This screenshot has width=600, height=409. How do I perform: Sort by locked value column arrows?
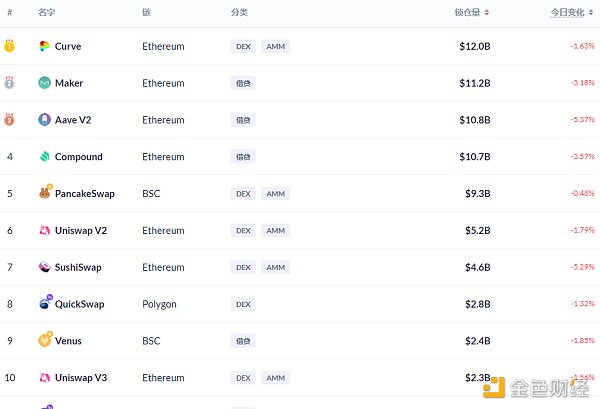(x=487, y=13)
